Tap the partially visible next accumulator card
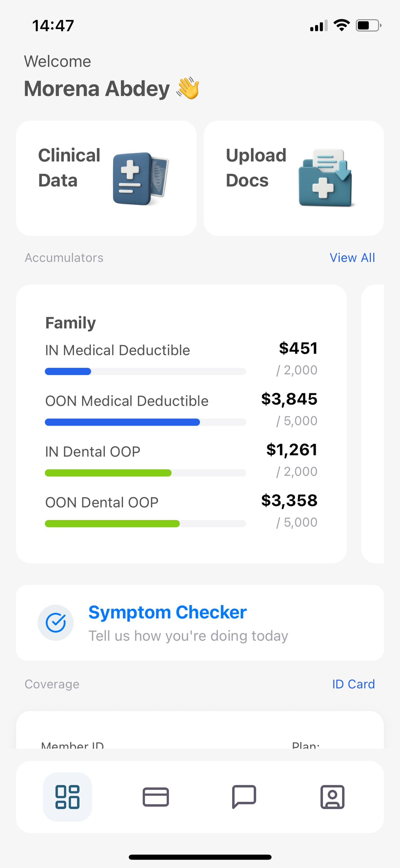 coord(372,424)
